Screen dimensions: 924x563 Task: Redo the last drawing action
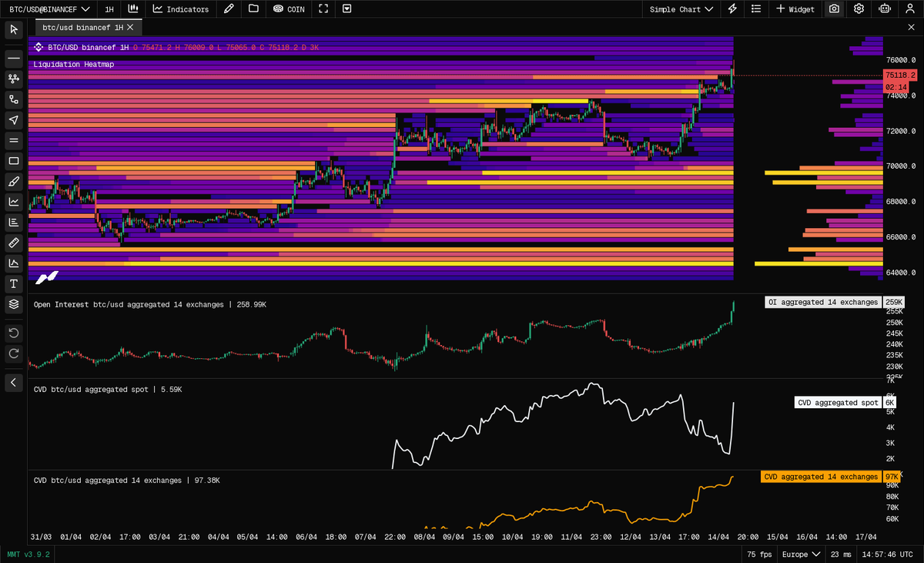(14, 354)
